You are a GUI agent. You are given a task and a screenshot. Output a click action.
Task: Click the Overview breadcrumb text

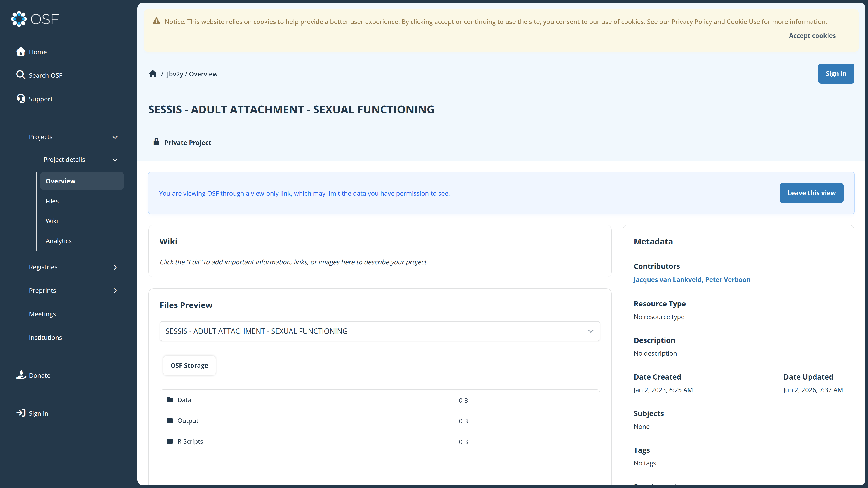pyautogui.click(x=203, y=74)
